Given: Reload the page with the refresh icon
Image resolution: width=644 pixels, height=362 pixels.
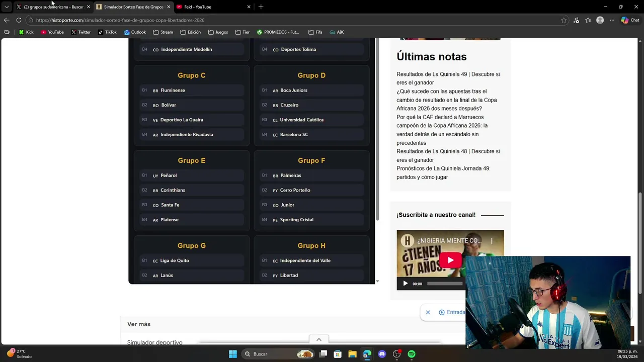Looking at the screenshot, I should click(19, 20).
